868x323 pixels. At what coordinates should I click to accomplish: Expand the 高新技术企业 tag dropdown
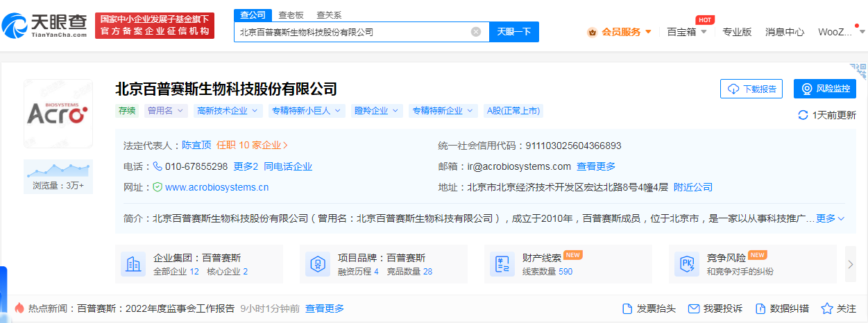pos(228,110)
